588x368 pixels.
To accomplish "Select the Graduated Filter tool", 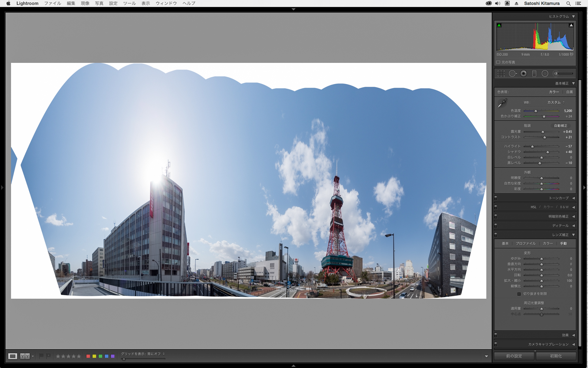I will point(534,74).
